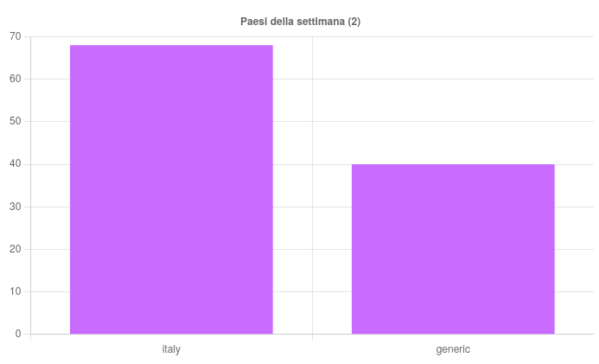Image resolution: width=599 pixels, height=364 pixels.
Task: Click the 70 y-axis tick label
Action: click(x=15, y=36)
